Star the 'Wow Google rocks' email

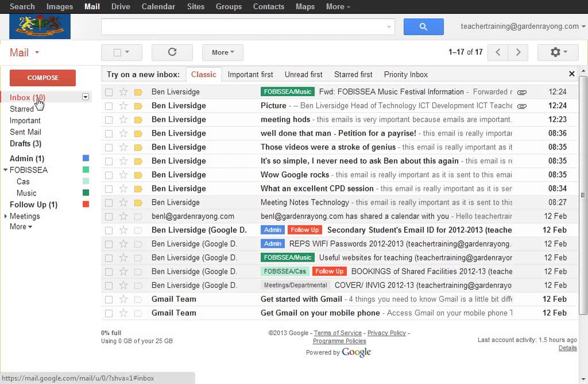(123, 175)
